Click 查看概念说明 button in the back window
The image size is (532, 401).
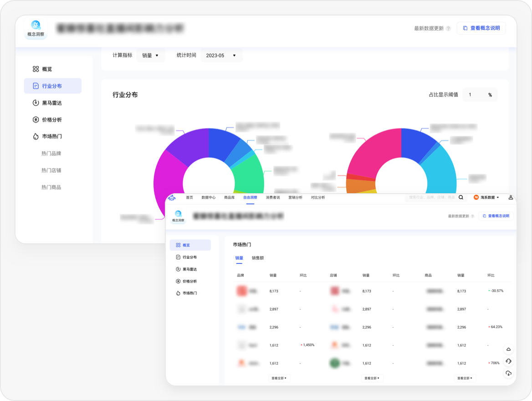[481, 28]
